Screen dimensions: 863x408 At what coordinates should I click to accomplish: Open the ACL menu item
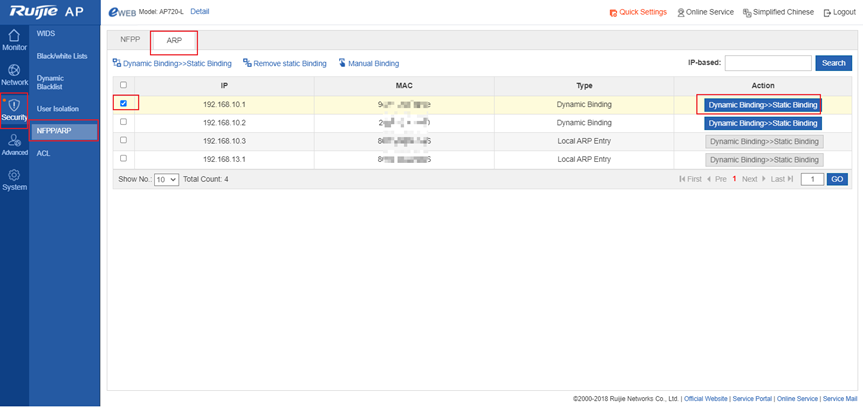[x=43, y=153]
